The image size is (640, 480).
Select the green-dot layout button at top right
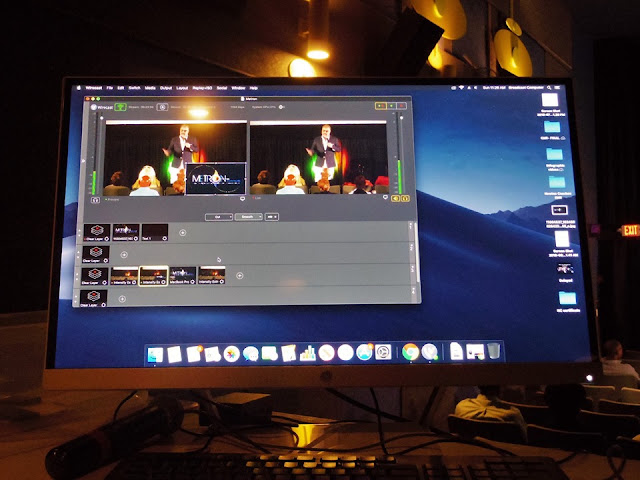click(x=391, y=106)
